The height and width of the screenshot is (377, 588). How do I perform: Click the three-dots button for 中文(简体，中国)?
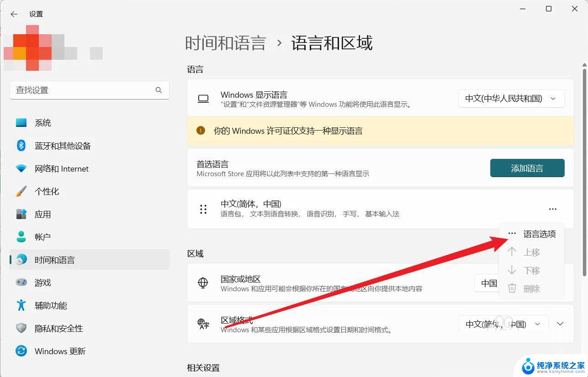pos(553,209)
